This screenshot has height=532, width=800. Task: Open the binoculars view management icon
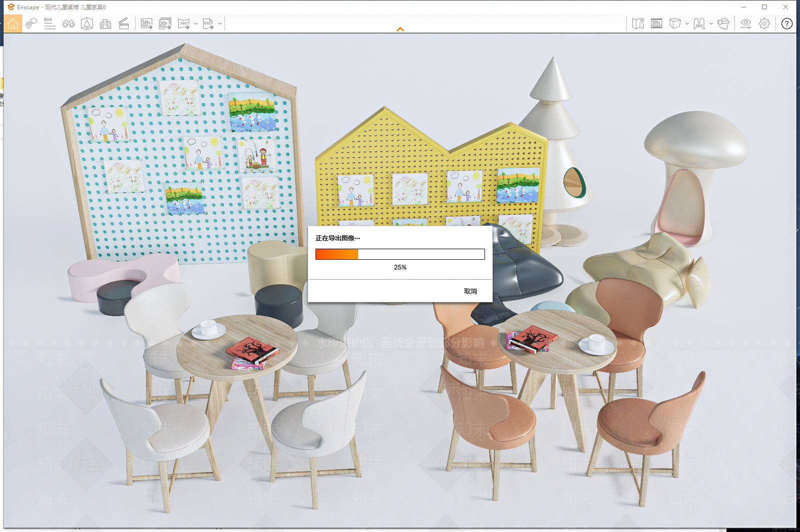[x=68, y=23]
